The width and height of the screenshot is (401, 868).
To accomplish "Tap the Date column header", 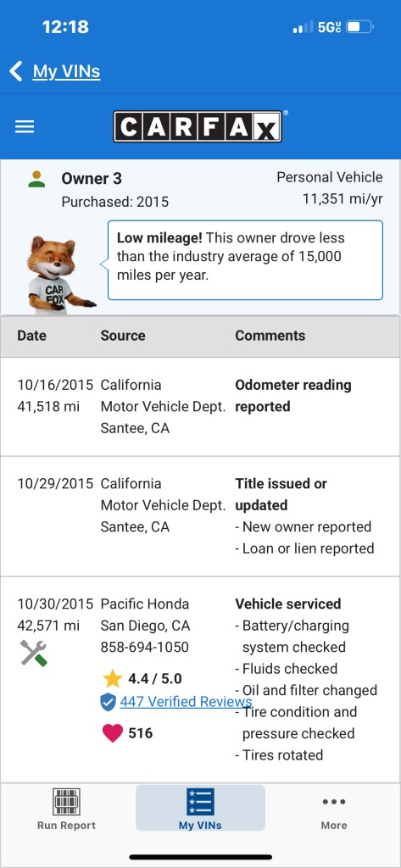I will tap(32, 336).
